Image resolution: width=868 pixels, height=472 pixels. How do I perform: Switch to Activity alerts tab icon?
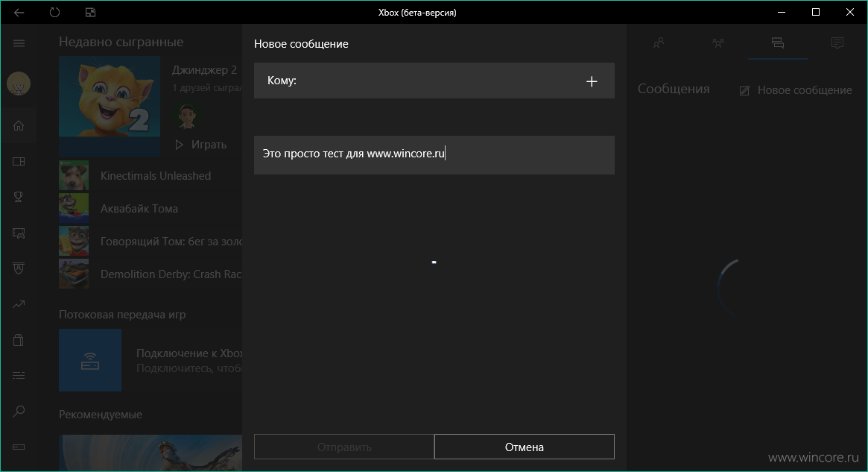(837, 43)
